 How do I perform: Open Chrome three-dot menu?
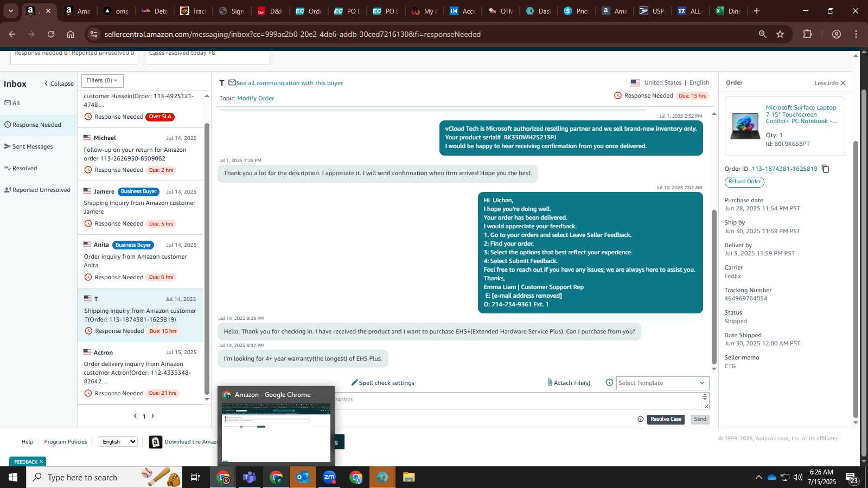pyautogui.click(x=856, y=34)
